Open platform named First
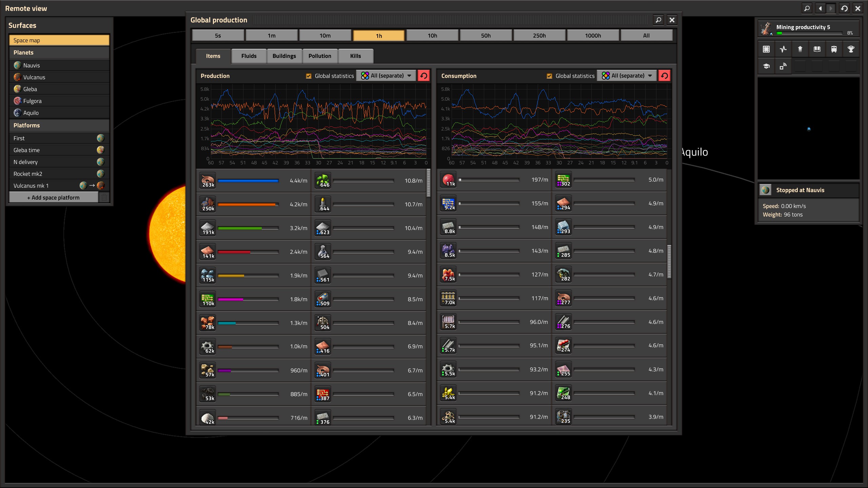The image size is (868, 488). pos(59,138)
